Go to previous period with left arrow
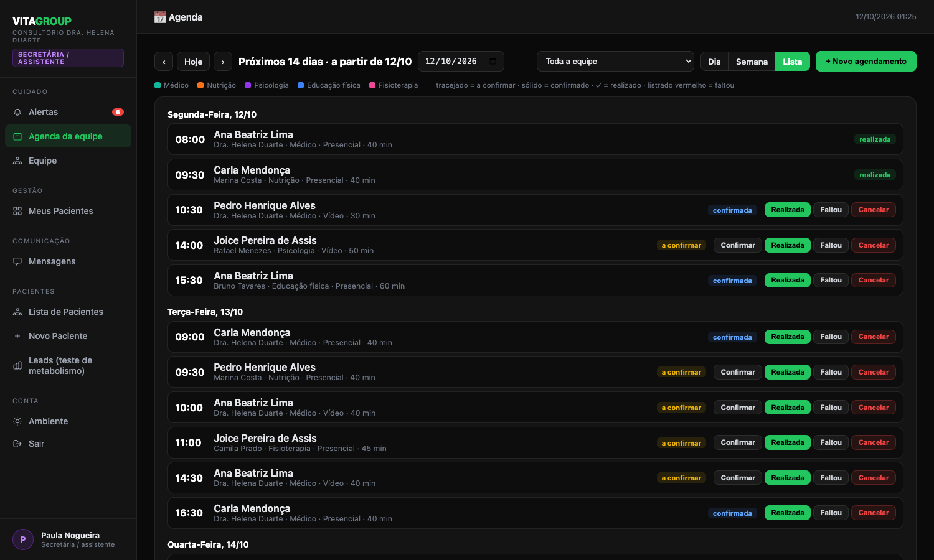The image size is (934, 560). coord(164,62)
